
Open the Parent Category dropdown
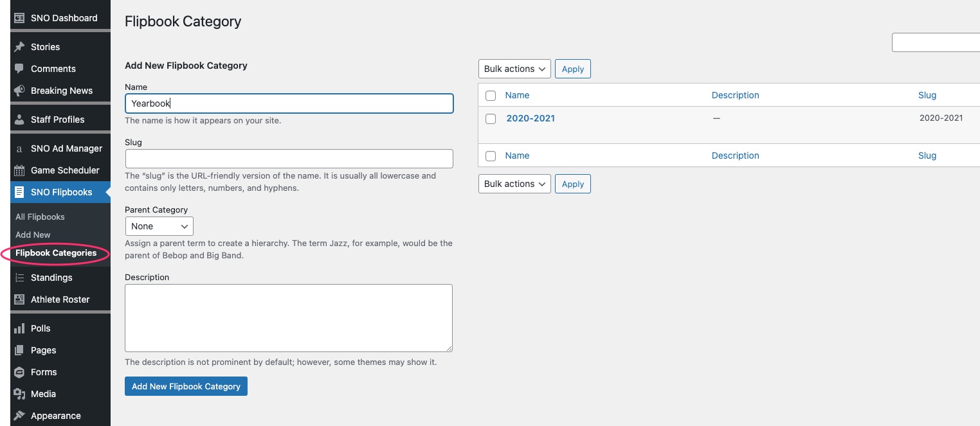coord(159,226)
